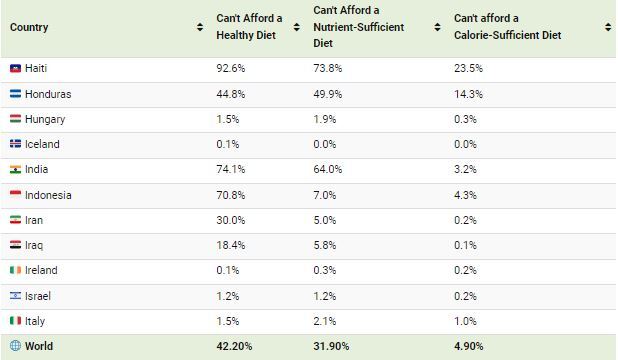Click the World globe icon
618x360 pixels.
pos(15,346)
